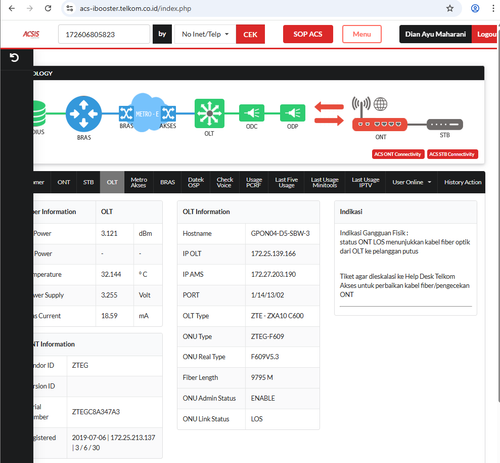Open the Last Usage IPTV tab
500x463 pixels.
tap(365, 182)
